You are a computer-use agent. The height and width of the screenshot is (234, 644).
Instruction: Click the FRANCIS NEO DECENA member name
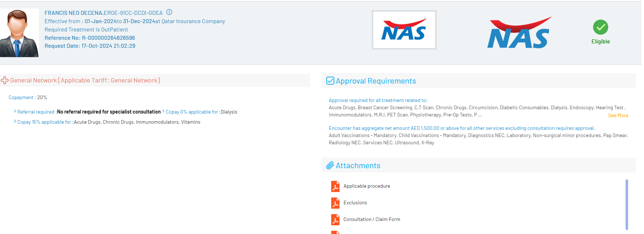73,13
